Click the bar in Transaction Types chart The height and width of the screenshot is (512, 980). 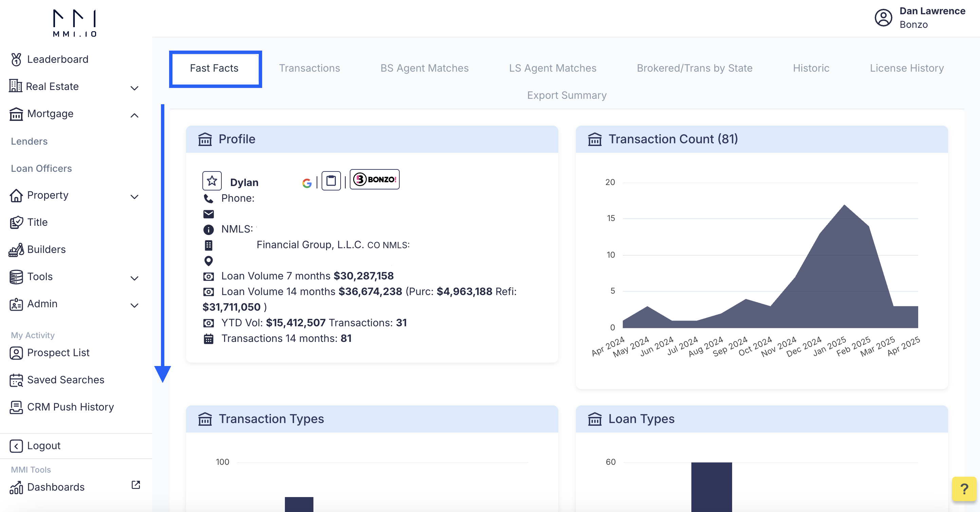point(299,505)
